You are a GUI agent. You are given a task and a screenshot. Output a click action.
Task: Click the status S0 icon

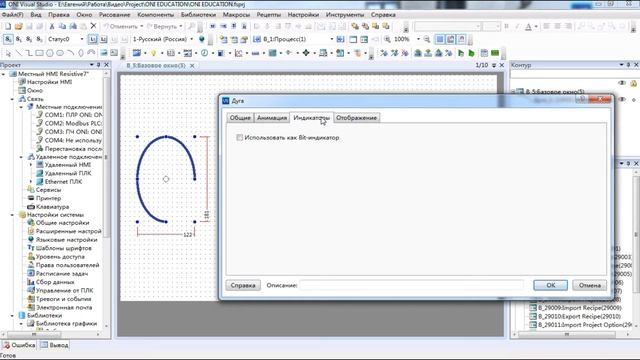[x=8, y=39]
